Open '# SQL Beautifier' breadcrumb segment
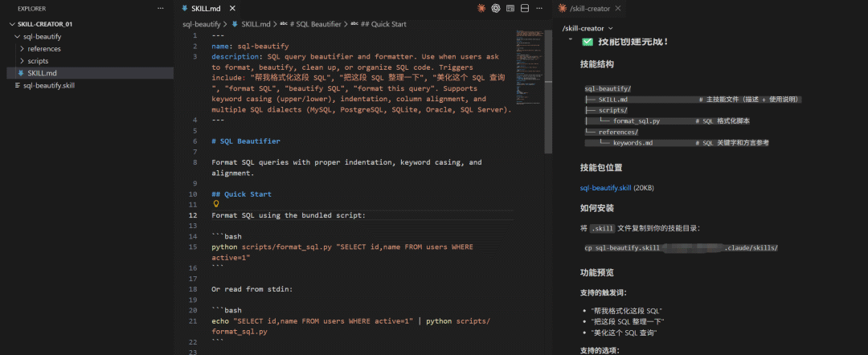 (311, 24)
